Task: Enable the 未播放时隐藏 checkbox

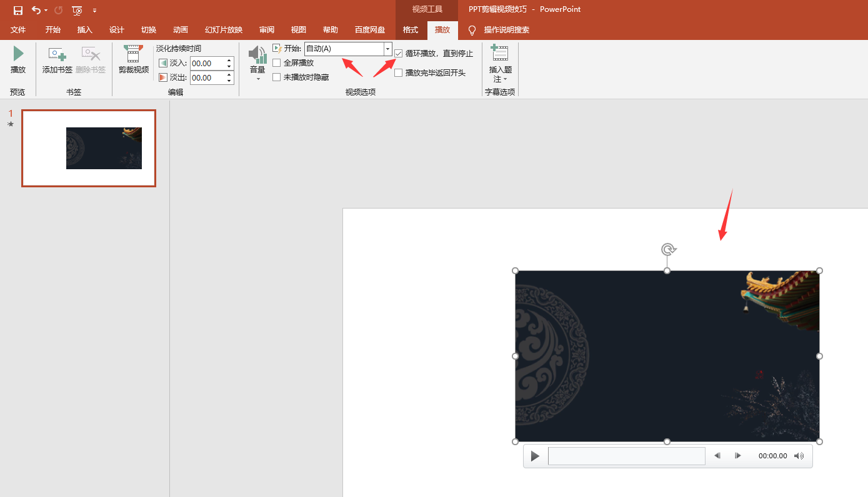Action: [x=277, y=77]
